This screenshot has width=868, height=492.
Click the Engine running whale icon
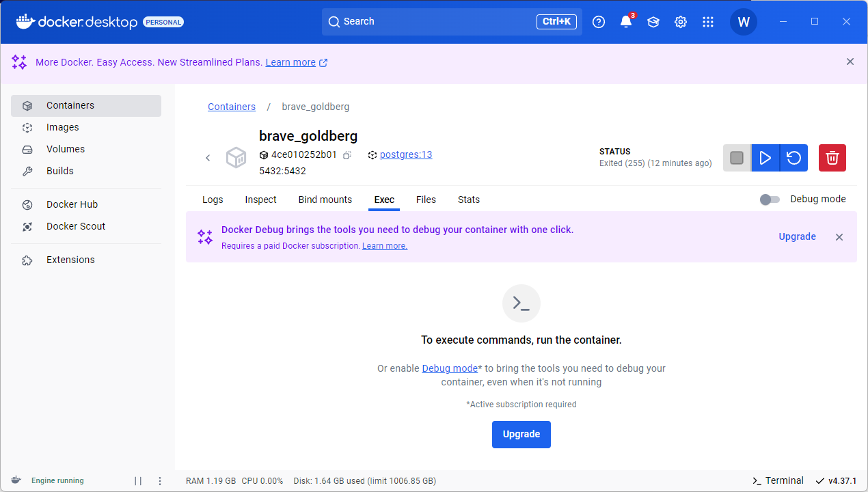point(16,480)
